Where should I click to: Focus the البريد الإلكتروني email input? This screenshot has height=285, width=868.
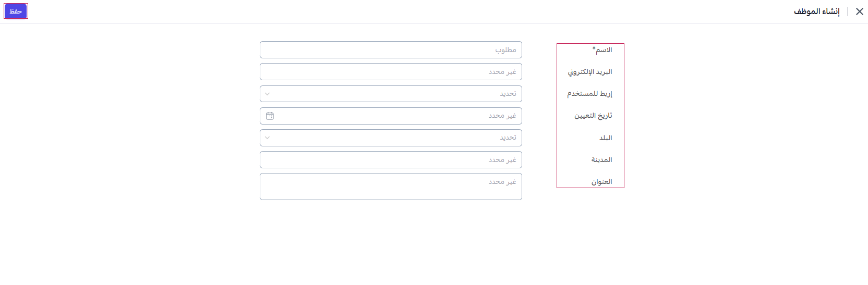[x=391, y=72]
